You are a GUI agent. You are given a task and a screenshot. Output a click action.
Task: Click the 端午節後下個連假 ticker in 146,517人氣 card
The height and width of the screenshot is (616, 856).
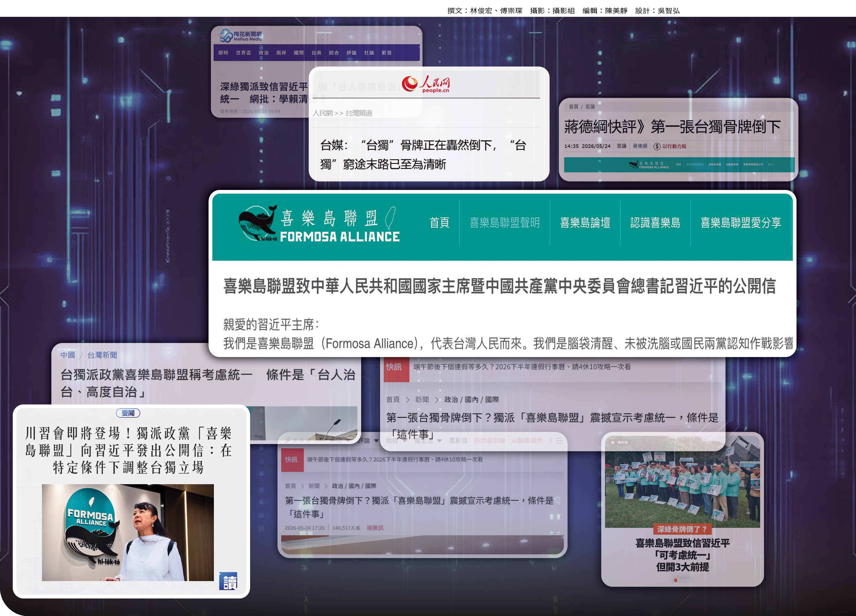(x=395, y=460)
